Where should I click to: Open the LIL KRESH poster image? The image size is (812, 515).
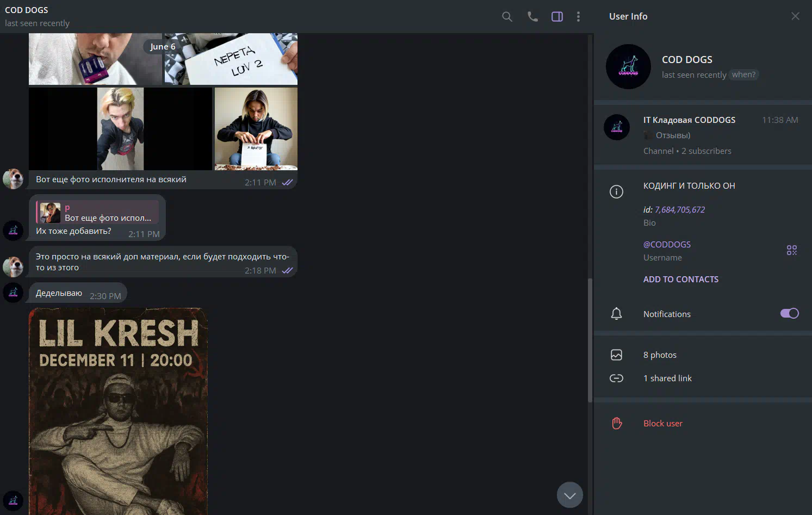coord(118,411)
